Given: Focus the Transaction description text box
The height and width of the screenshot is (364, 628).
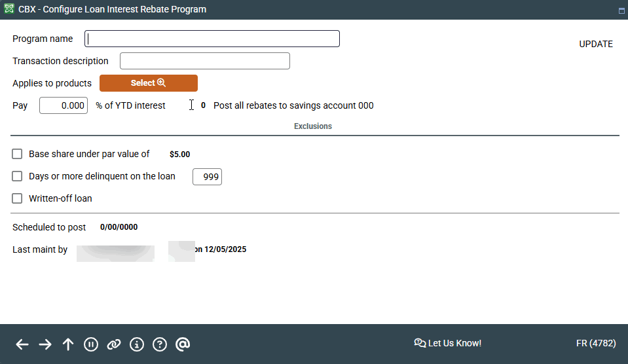Looking at the screenshot, I should point(204,62).
